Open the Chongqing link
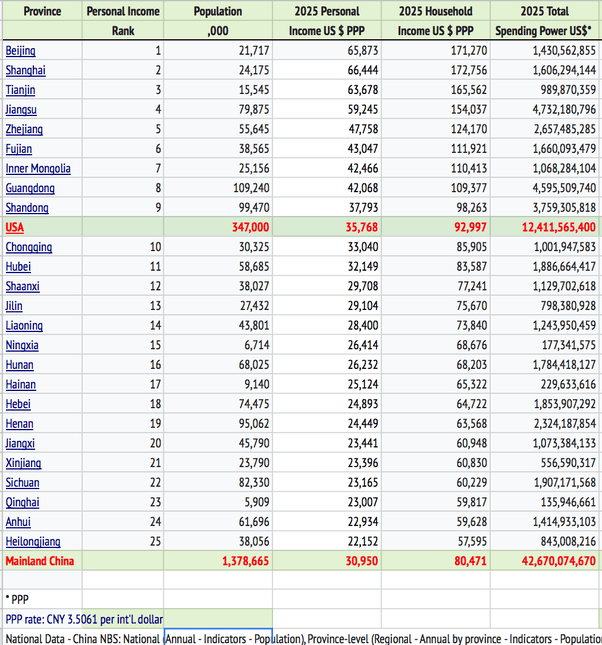602x645 pixels. pos(29,247)
